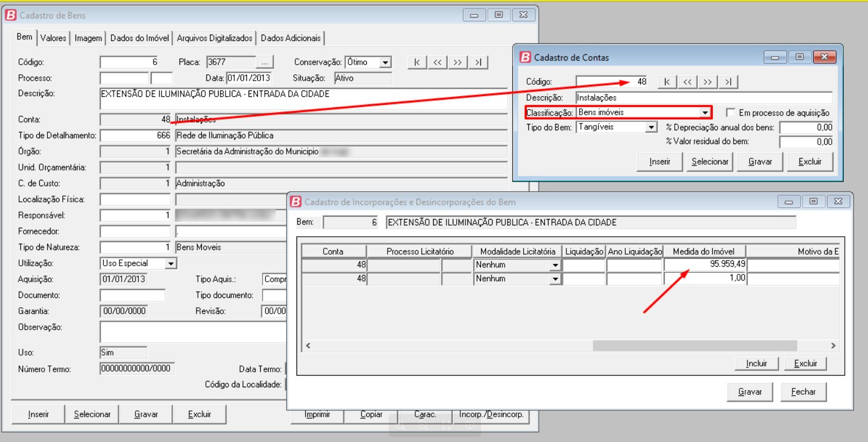Switch to the Imagem tab
The height and width of the screenshot is (442, 868).
(x=88, y=38)
